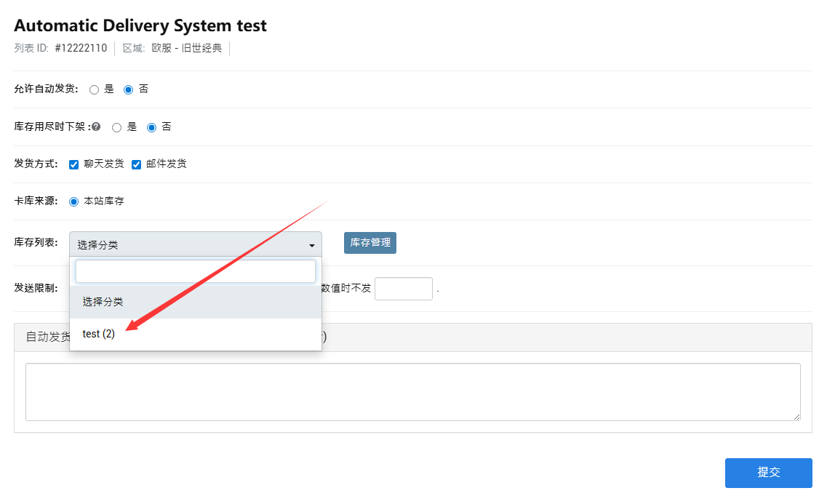Collapse the 库存列表 category dropdown
Viewport: 827px width, 504px height.
pyautogui.click(x=195, y=244)
